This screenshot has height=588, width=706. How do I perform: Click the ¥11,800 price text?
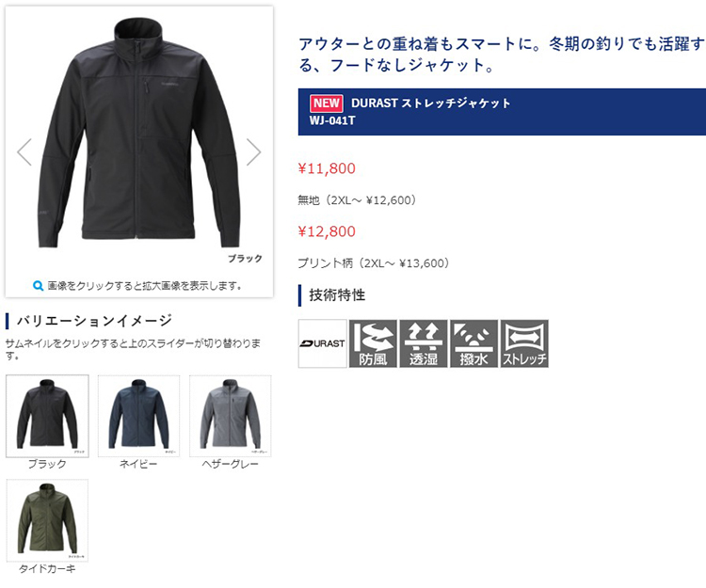point(327,168)
